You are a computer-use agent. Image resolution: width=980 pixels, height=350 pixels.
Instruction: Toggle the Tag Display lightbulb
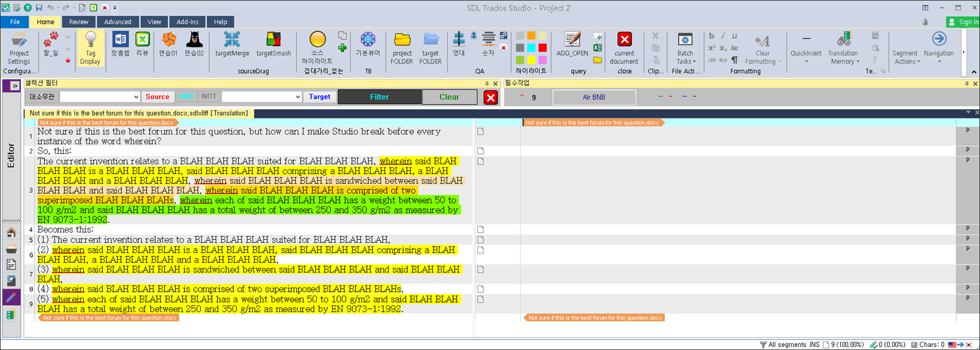[x=90, y=48]
